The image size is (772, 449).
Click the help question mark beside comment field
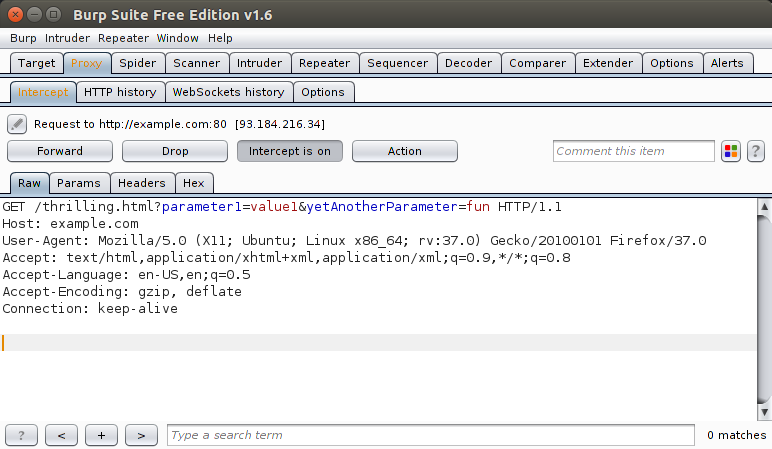756,151
